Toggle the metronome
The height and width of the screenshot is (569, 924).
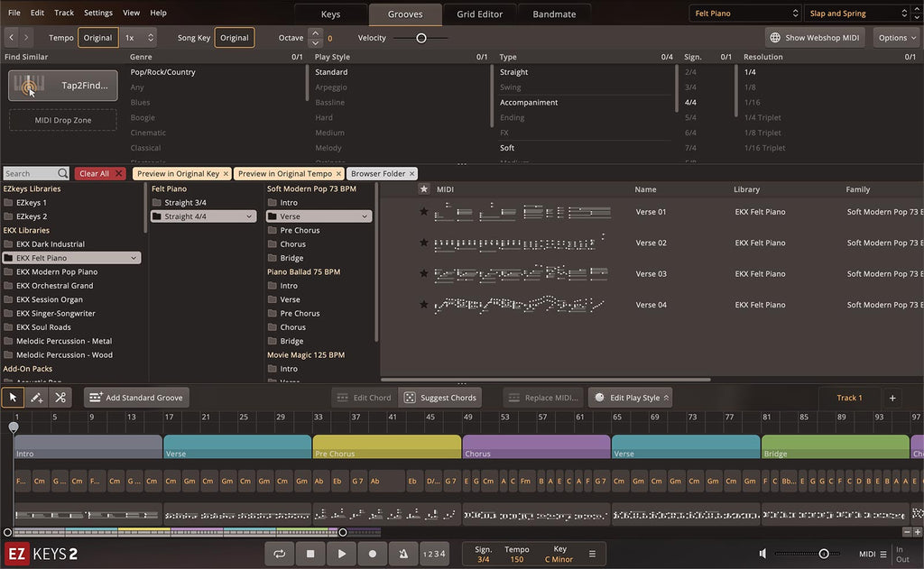click(x=403, y=554)
